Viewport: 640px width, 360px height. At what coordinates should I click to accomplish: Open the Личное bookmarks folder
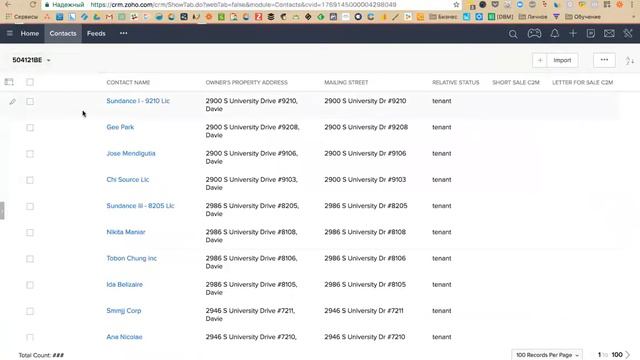[533, 17]
